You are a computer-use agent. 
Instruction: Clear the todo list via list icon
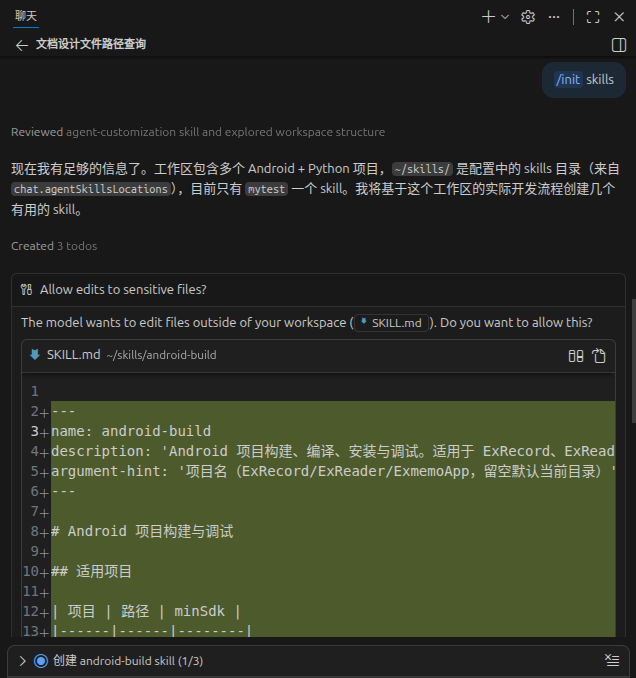[x=612, y=661]
